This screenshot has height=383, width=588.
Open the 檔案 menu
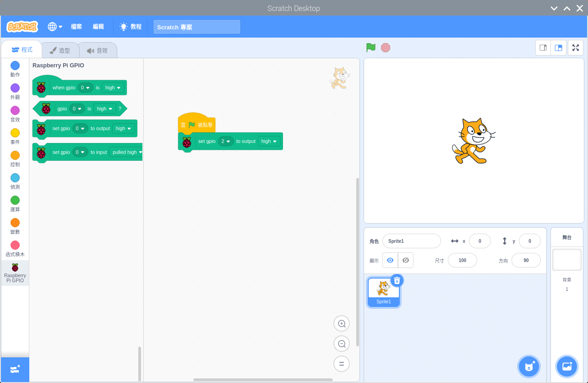tap(76, 27)
